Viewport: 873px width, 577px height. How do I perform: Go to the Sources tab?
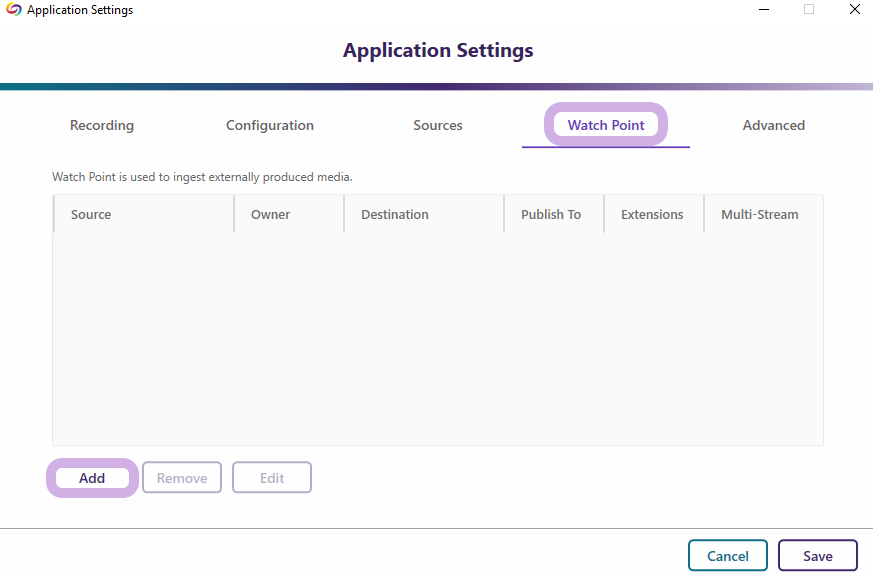(438, 125)
